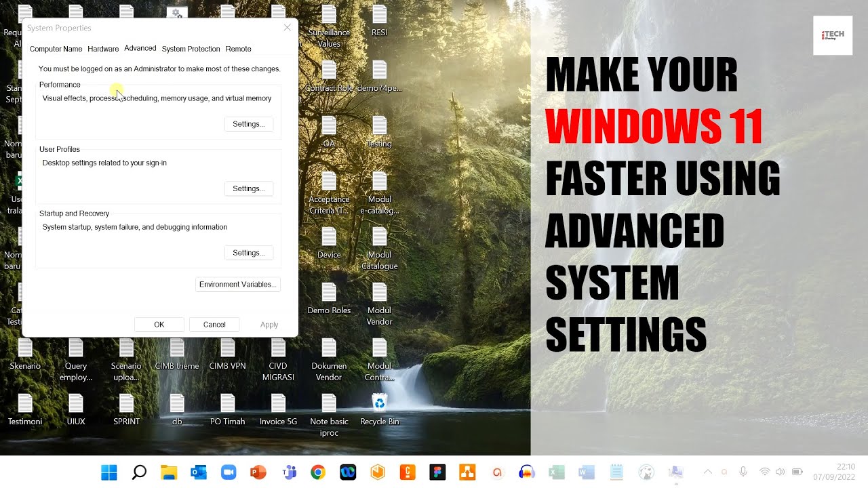Open taskbar Search

(x=139, y=472)
